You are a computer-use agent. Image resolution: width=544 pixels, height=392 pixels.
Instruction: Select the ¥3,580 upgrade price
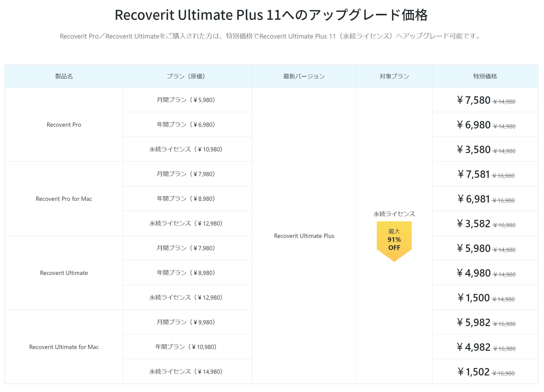(x=474, y=149)
